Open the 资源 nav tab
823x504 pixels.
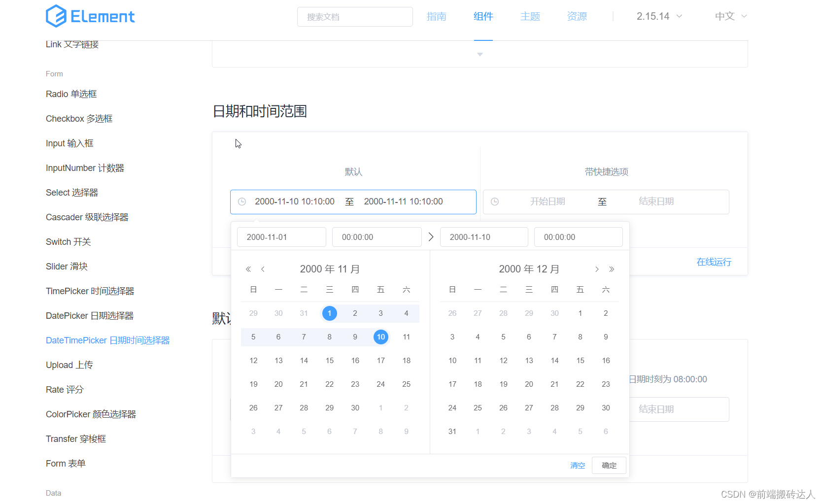tap(577, 16)
